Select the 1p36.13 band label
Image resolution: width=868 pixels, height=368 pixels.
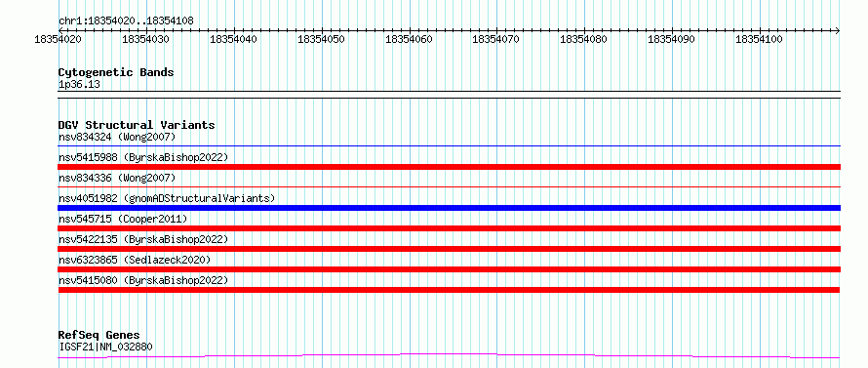tap(79, 85)
